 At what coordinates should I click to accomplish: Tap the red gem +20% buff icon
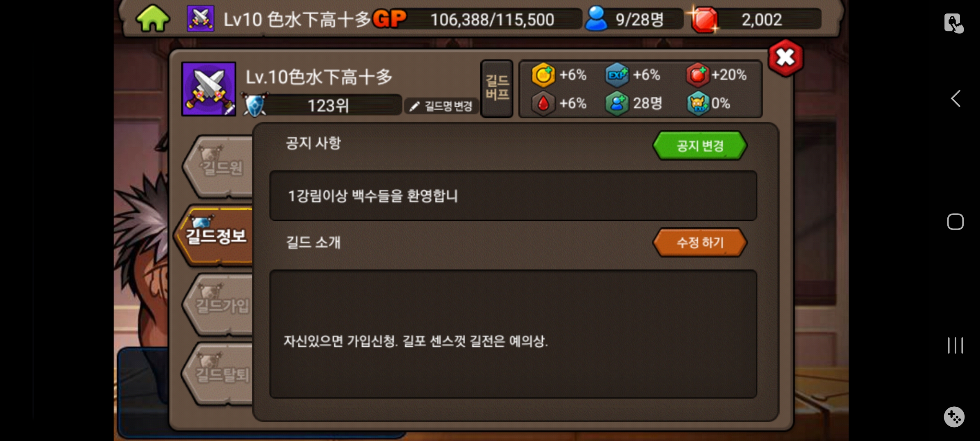[698, 75]
